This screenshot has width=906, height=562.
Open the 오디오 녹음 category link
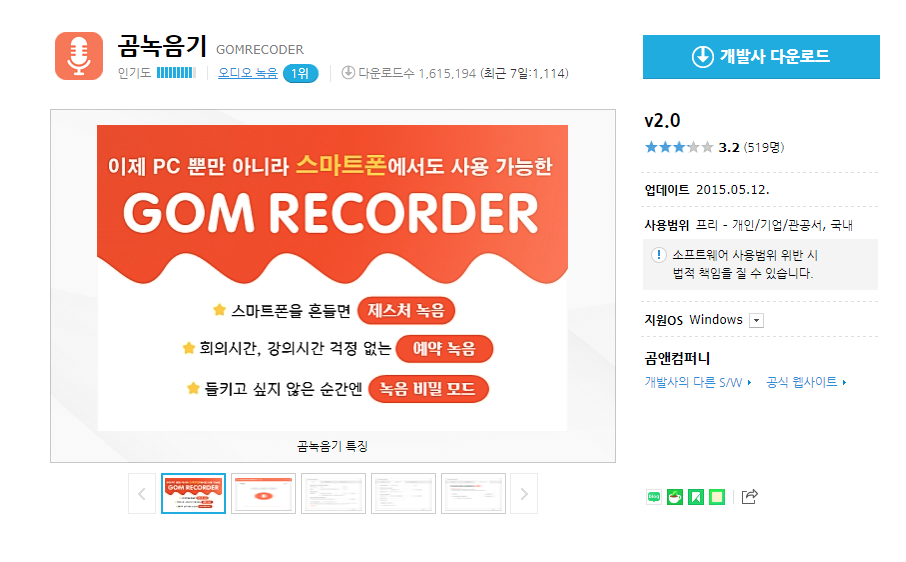(248, 73)
